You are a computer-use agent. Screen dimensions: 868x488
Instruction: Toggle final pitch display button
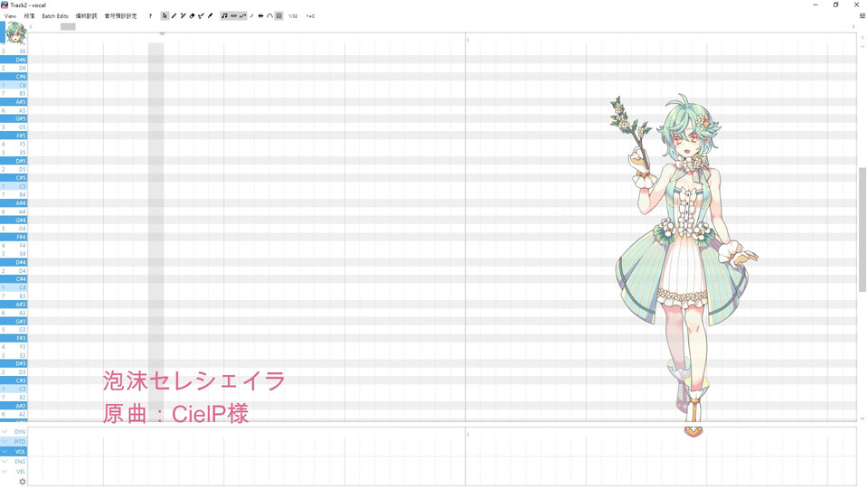[252, 16]
